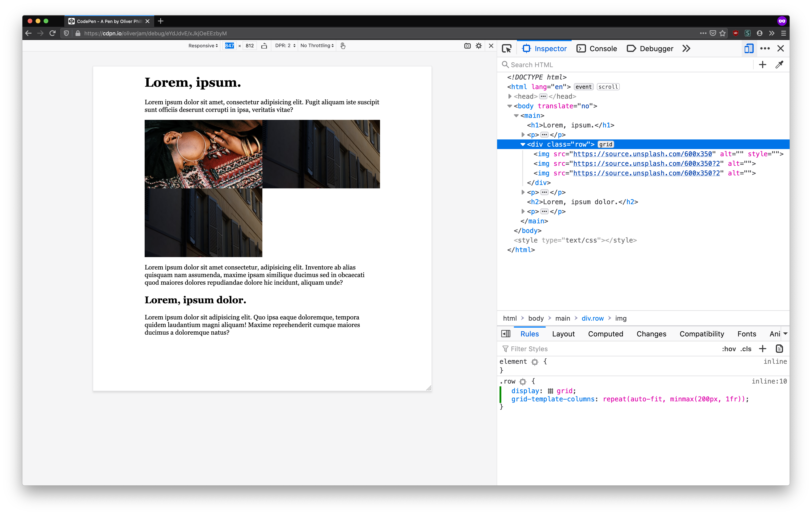Take a screenshot of the viewport

467,46
